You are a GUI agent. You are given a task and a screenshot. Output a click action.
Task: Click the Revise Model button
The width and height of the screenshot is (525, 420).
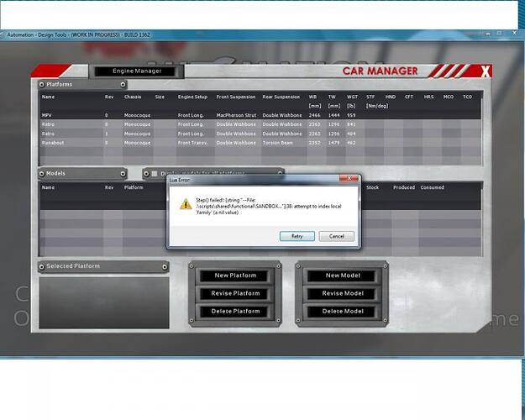[x=342, y=293]
